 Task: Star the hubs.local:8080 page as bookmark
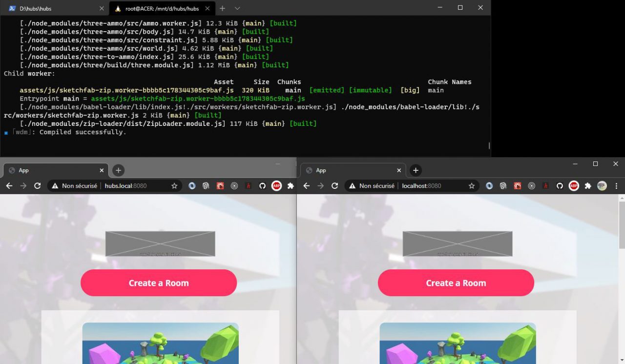[174, 186]
